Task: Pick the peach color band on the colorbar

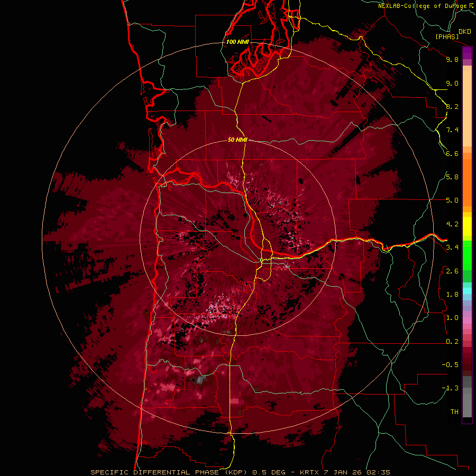Action: coord(467,108)
